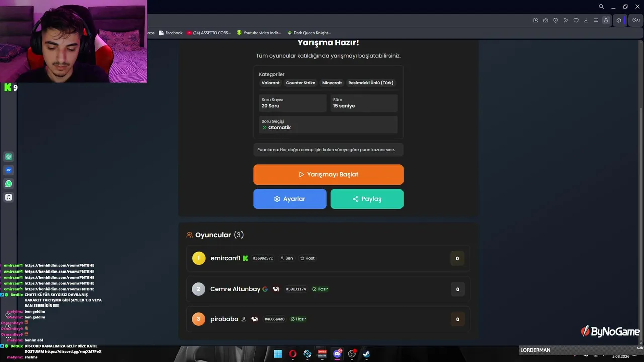Viewport: 644px width, 362px height.
Task: Open the easy setup sliders icon
Action: (596, 20)
